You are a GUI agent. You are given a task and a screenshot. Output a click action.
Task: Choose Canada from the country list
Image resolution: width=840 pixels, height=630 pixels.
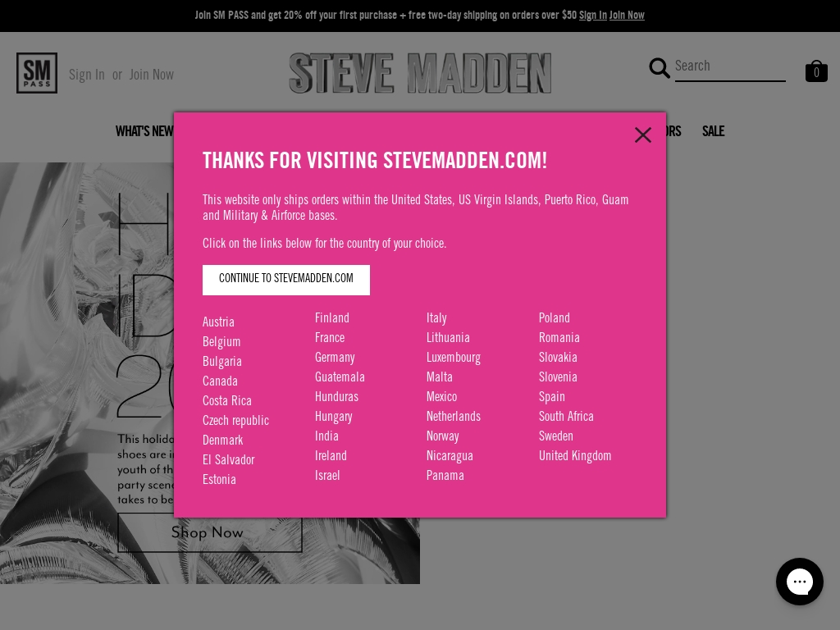(220, 382)
